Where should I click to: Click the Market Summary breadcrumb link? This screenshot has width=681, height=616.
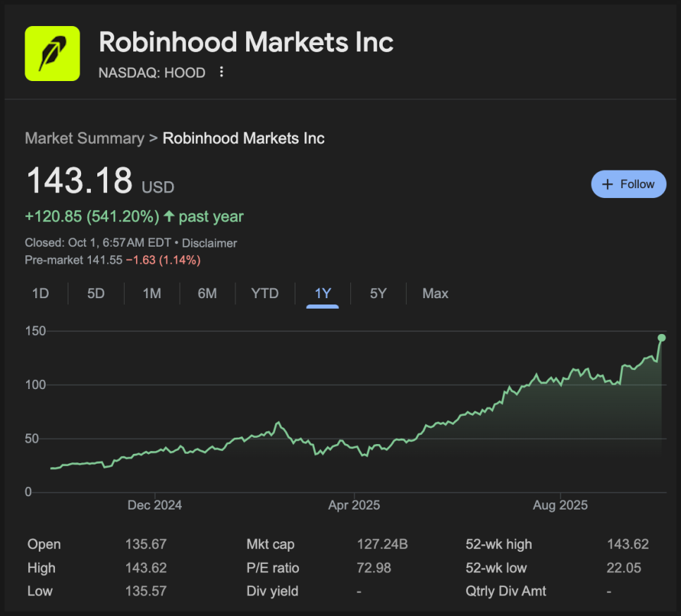point(84,138)
